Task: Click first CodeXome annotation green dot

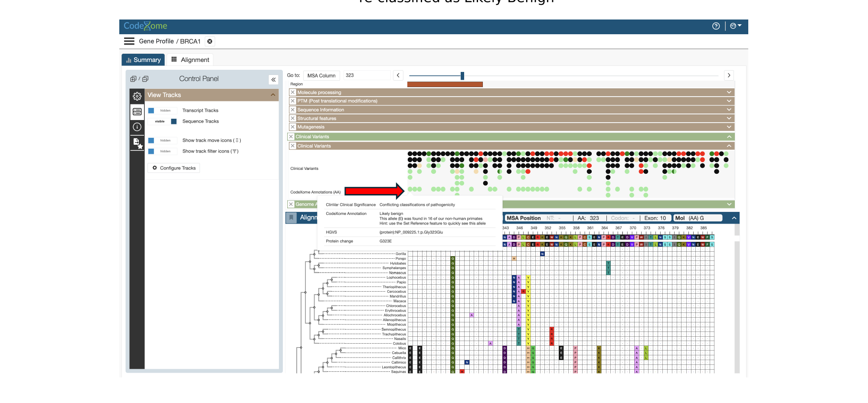Action: point(410,189)
